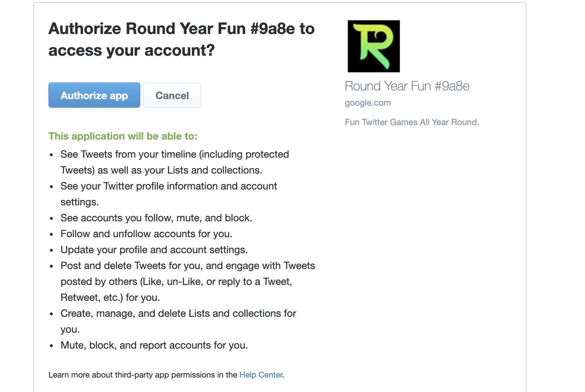585x392 pixels.
Task: Click the bullet beside 'Follow and unfollow accounts'
Action: point(52,235)
